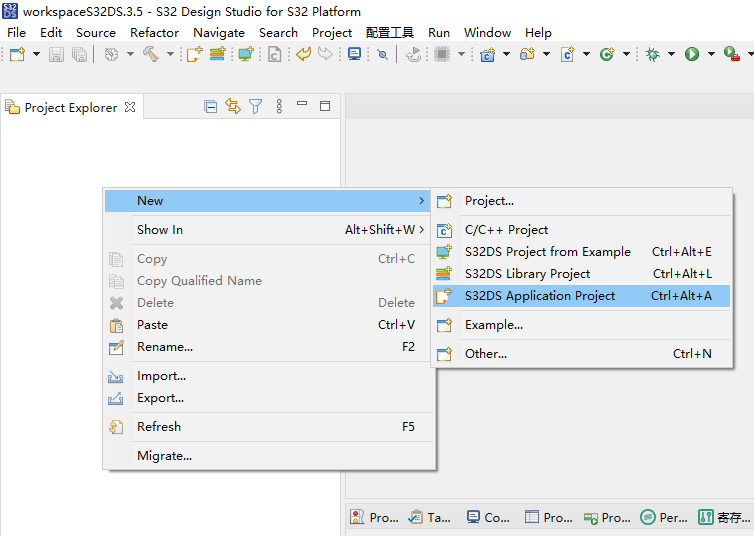Viewport: 754px width, 536px height.
Task: Open Project Explorer view menu dots
Action: point(279,106)
